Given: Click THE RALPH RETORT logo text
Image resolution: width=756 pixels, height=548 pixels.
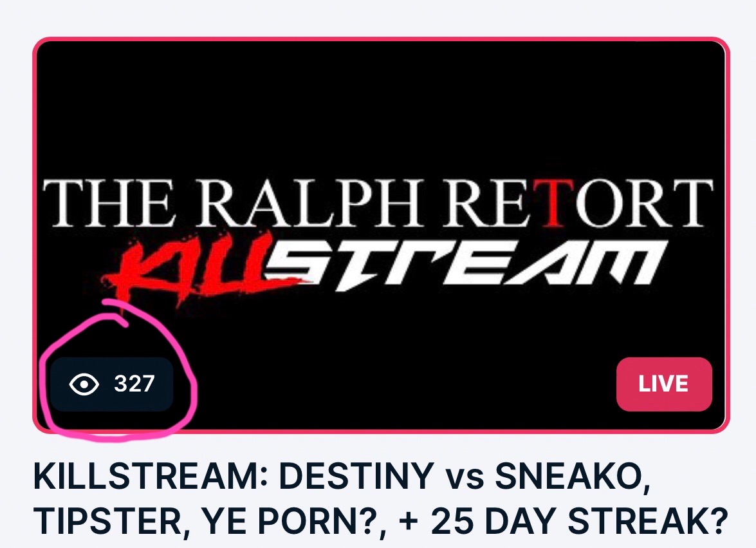Looking at the screenshot, I should [378, 203].
